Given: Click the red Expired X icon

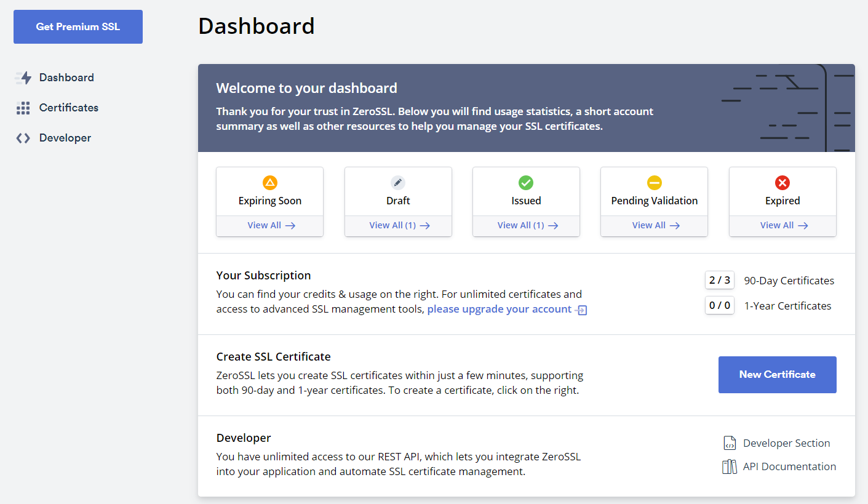Looking at the screenshot, I should (x=782, y=183).
